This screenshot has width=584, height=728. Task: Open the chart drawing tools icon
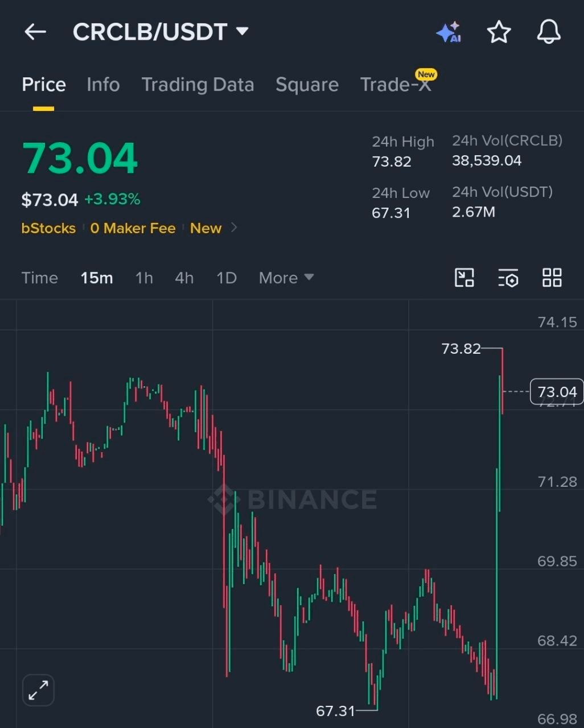[x=464, y=278]
